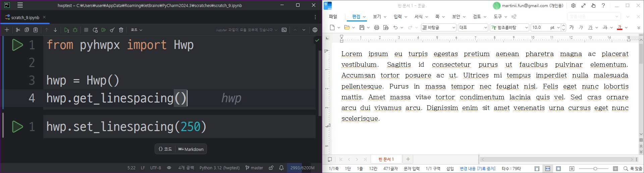Add a 코드 cell below with the inline button
Screen dimensions: 644x173
(165, 149)
